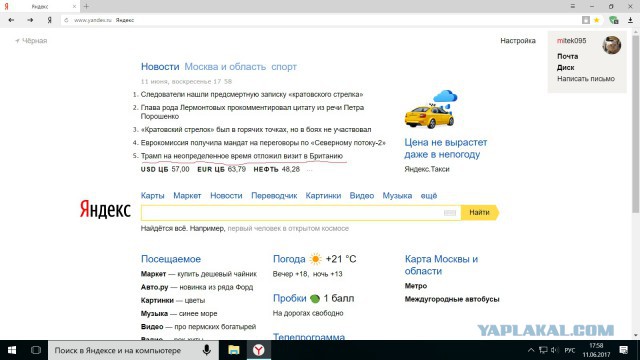Open the Посещаемое heading

[x=171, y=259]
